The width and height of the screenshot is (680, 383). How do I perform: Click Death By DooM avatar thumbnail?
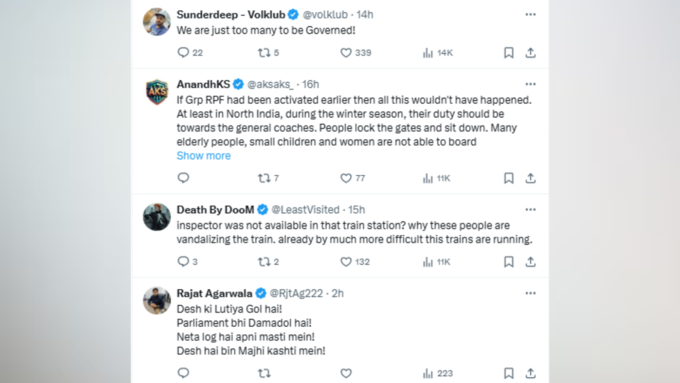[157, 217]
